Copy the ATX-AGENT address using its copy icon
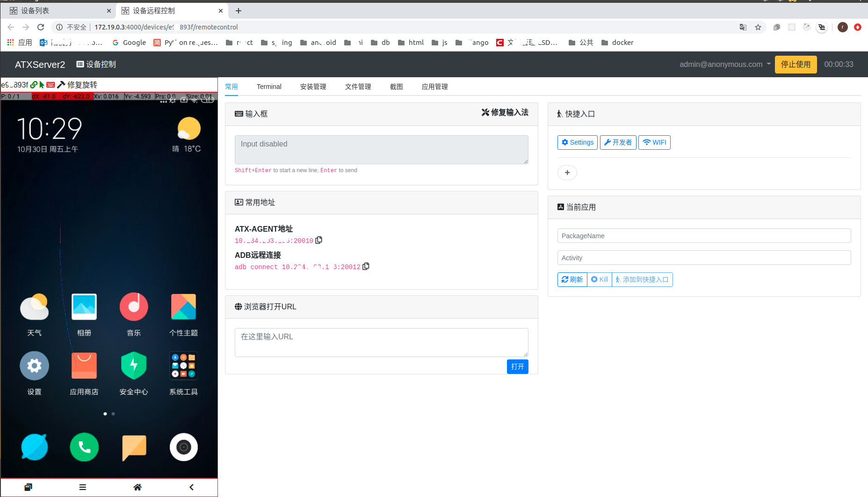Screen dimensions: 868x497 [319, 240]
